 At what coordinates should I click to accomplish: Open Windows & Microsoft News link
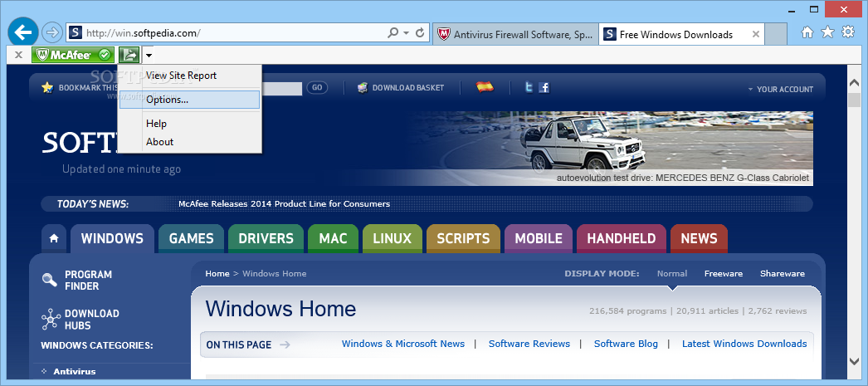click(403, 344)
